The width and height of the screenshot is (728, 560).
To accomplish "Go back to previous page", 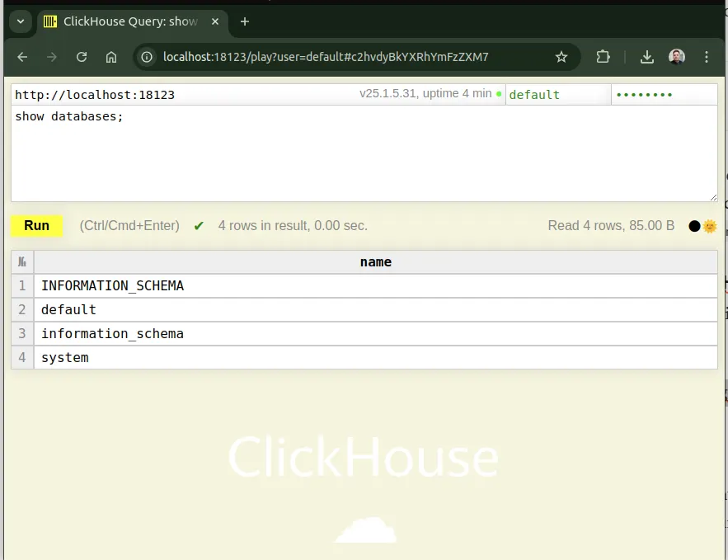I will pos(22,57).
